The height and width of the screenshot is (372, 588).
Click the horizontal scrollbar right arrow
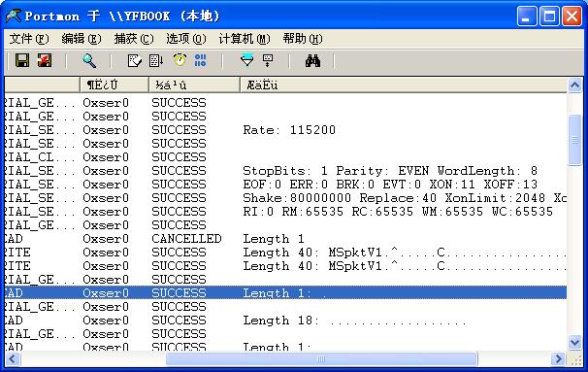559,358
